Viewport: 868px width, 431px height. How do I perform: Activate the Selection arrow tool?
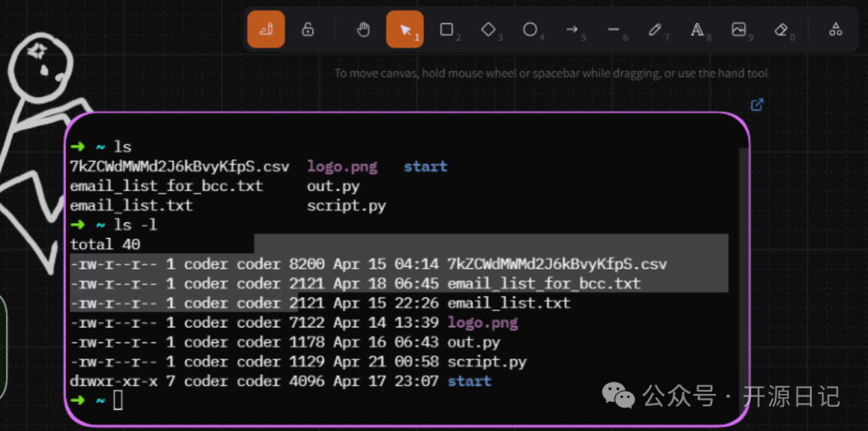[x=404, y=30]
